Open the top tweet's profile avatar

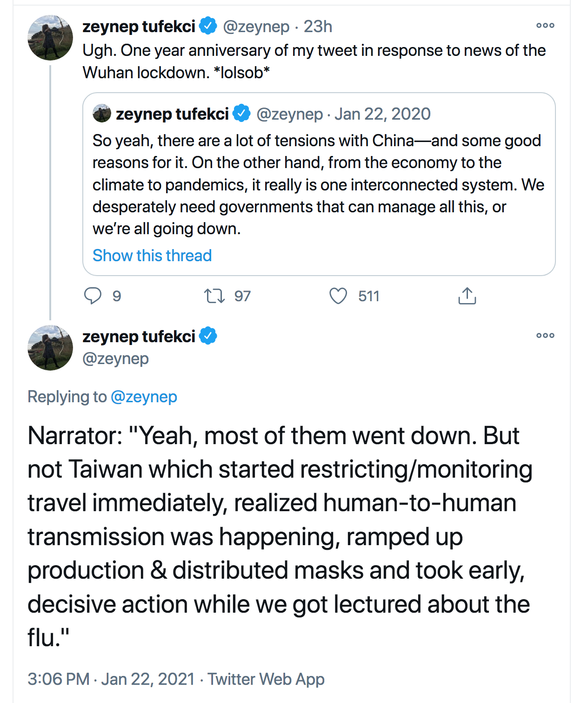pyautogui.click(x=50, y=38)
